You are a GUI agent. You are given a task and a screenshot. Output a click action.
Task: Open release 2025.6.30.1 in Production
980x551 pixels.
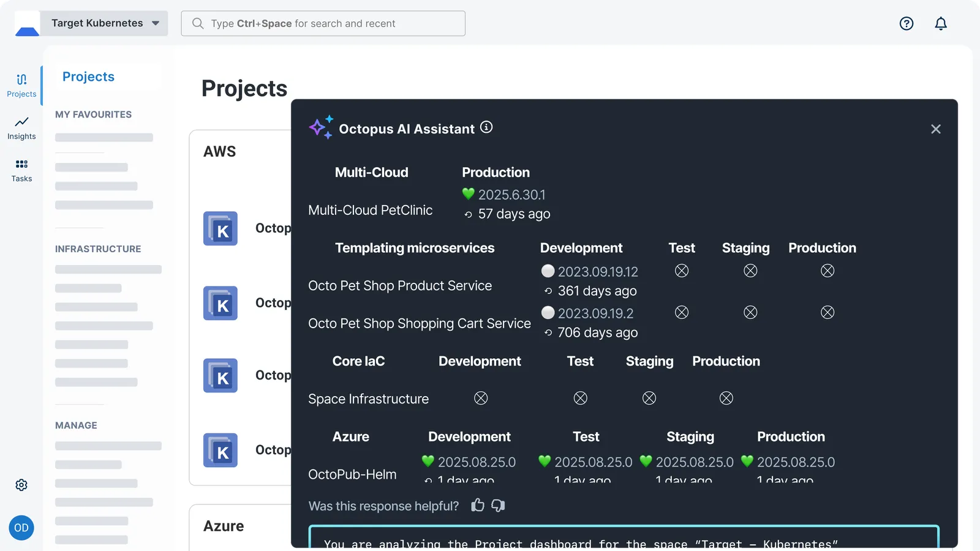(511, 195)
